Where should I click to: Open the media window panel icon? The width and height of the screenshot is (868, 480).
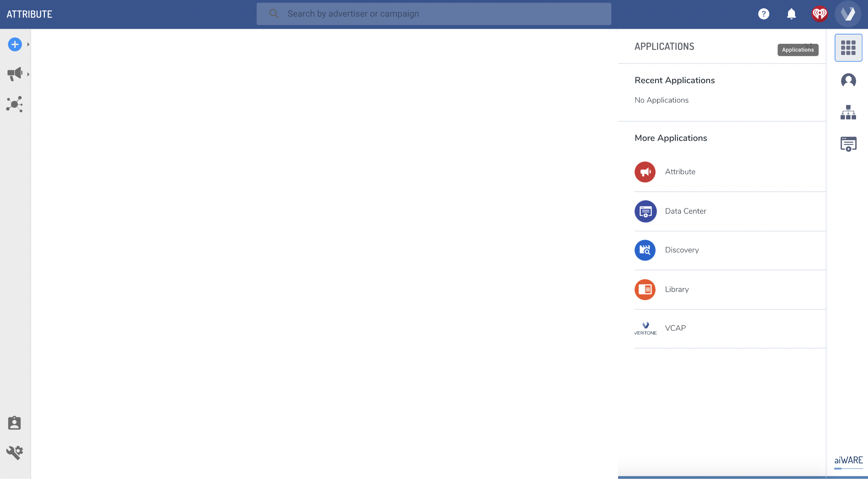(x=848, y=144)
